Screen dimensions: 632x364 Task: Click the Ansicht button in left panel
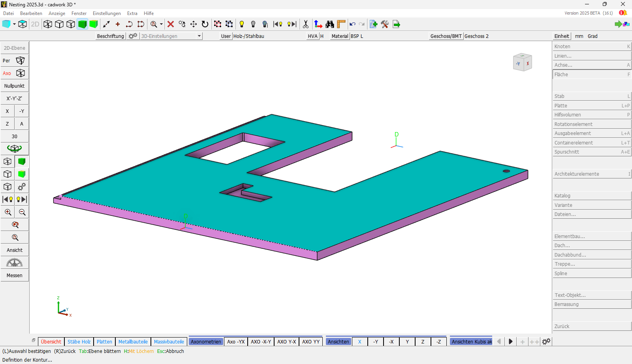pyautogui.click(x=15, y=250)
